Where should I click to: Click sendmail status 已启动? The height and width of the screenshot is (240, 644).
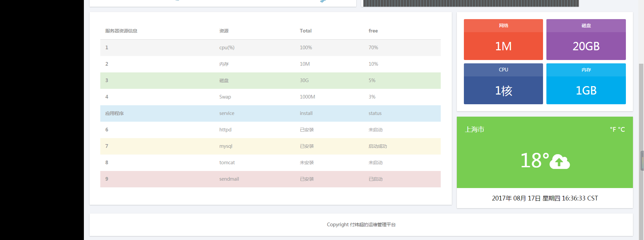[x=375, y=179]
